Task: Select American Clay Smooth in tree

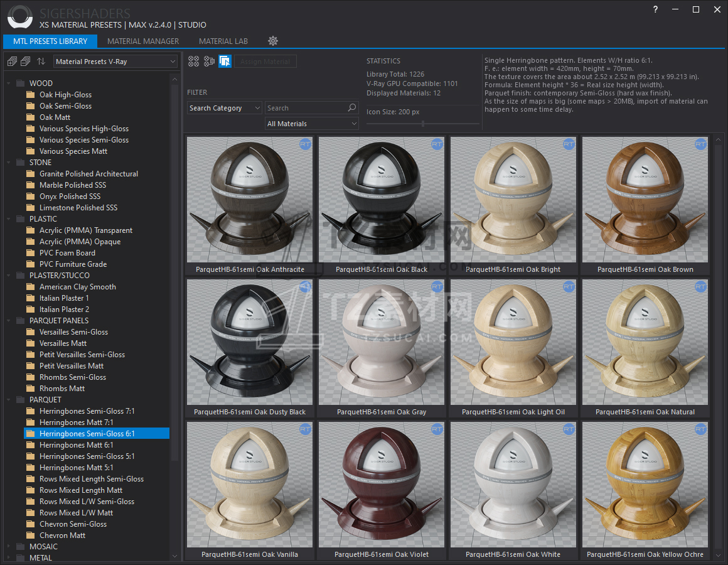Action: point(78,287)
